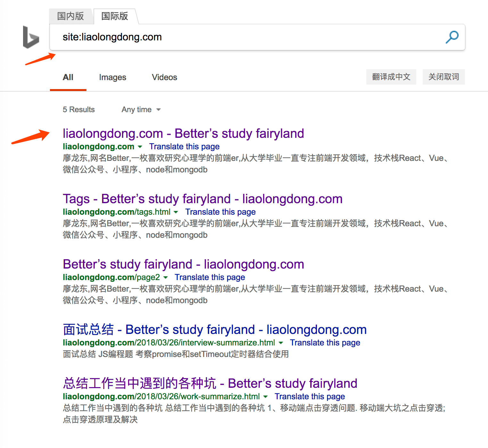Image resolution: width=488 pixels, height=448 pixels.
Task: Expand dropdown arrow beside tags.html URL
Action: coord(176,212)
